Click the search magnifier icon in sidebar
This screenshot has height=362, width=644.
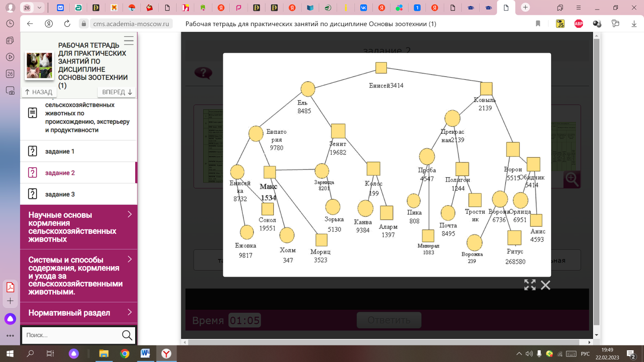tap(127, 335)
